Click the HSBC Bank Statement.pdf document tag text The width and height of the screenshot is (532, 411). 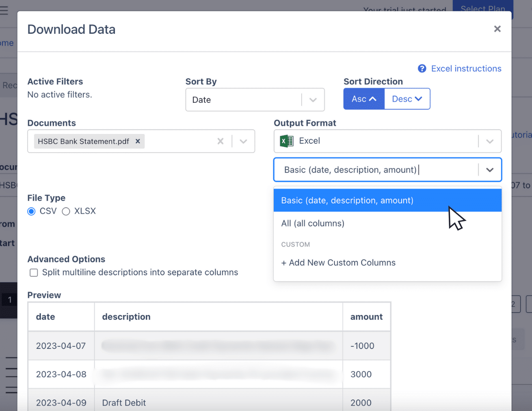point(83,141)
